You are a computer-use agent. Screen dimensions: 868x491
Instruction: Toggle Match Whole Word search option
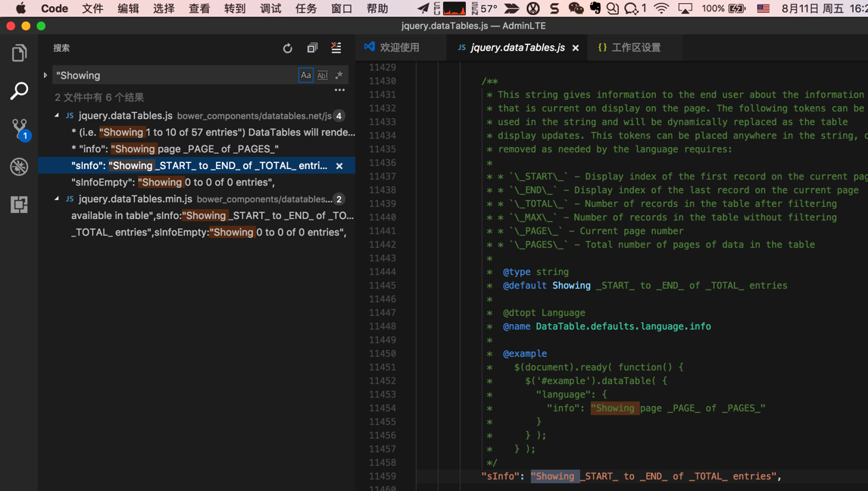323,75
